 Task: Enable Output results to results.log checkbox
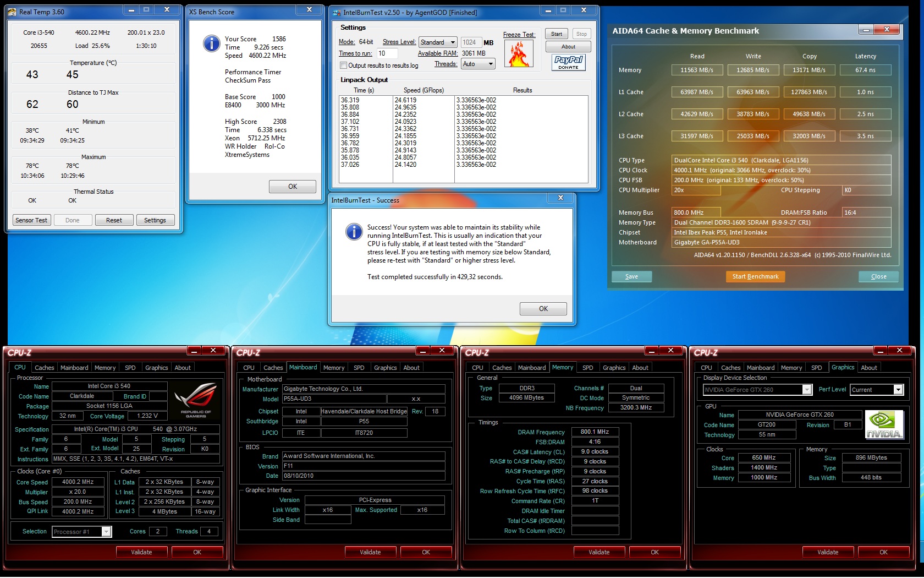tap(343, 66)
